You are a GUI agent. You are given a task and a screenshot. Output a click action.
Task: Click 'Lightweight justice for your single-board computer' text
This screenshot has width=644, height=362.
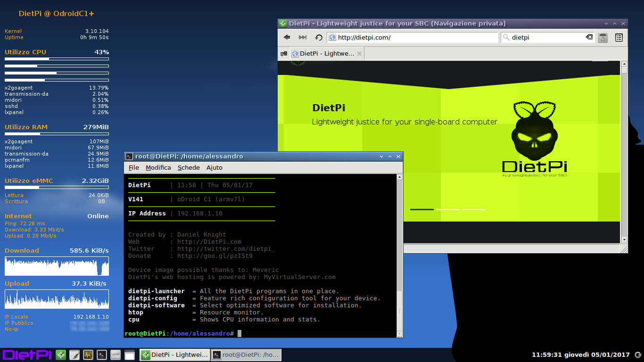[x=405, y=122]
